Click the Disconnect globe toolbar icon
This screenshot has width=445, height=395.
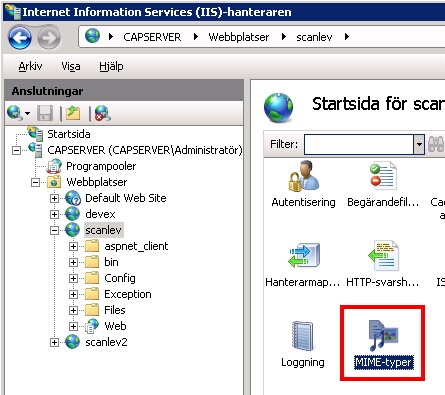coord(103,113)
